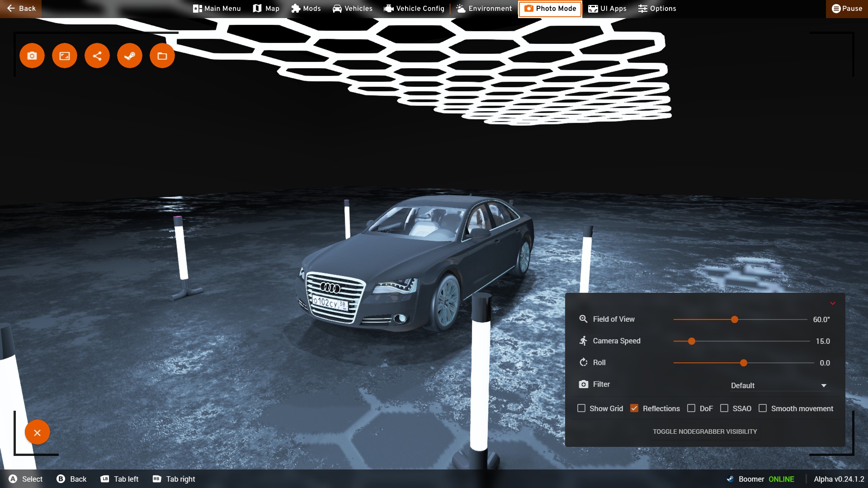
Task: Enable the DoF checkbox
Action: coord(691,408)
